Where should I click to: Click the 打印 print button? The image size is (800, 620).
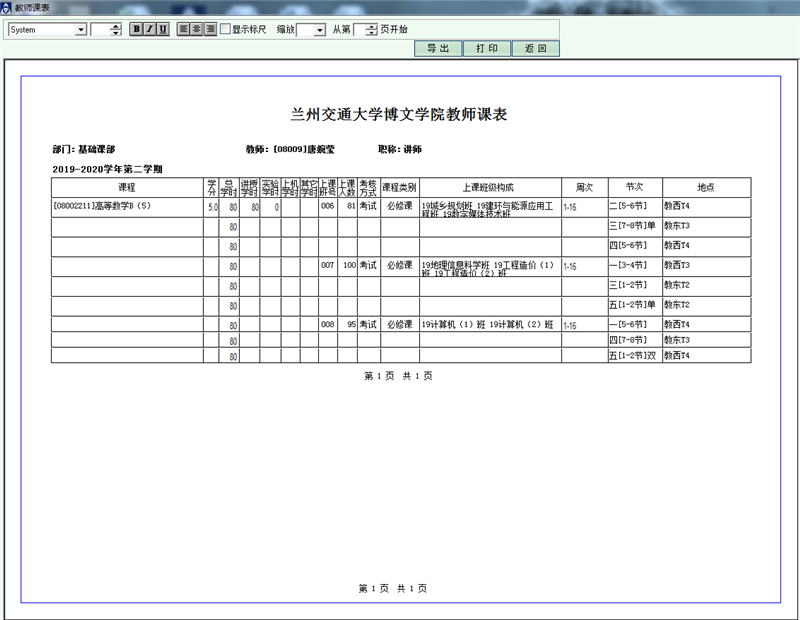pyautogui.click(x=487, y=48)
